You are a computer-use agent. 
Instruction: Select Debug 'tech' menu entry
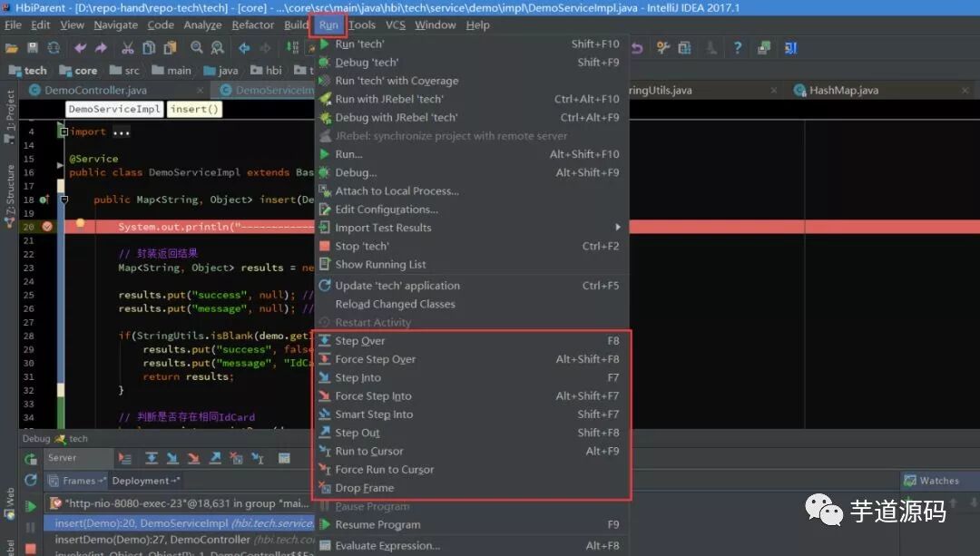tap(471, 63)
